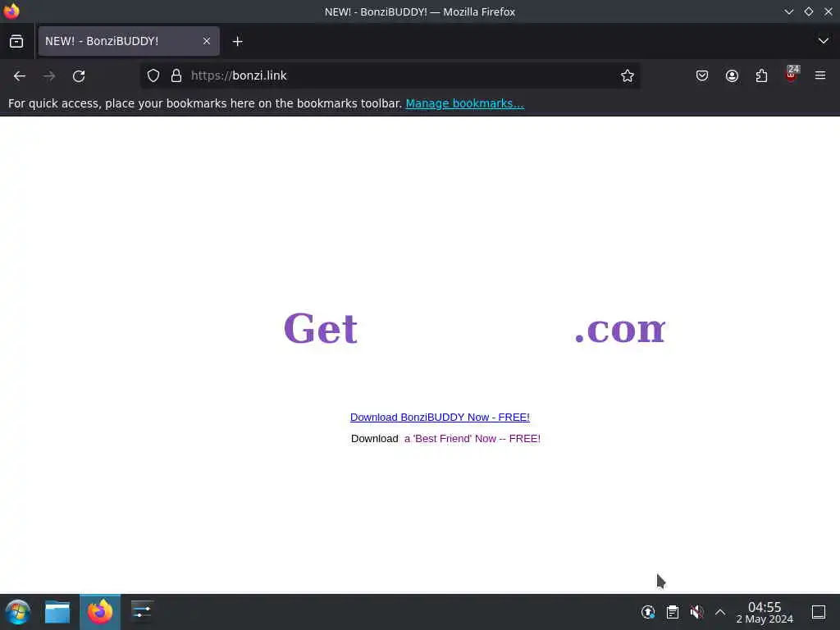Open the Firefox account menu
Screen dimensions: 840x630
(732, 75)
